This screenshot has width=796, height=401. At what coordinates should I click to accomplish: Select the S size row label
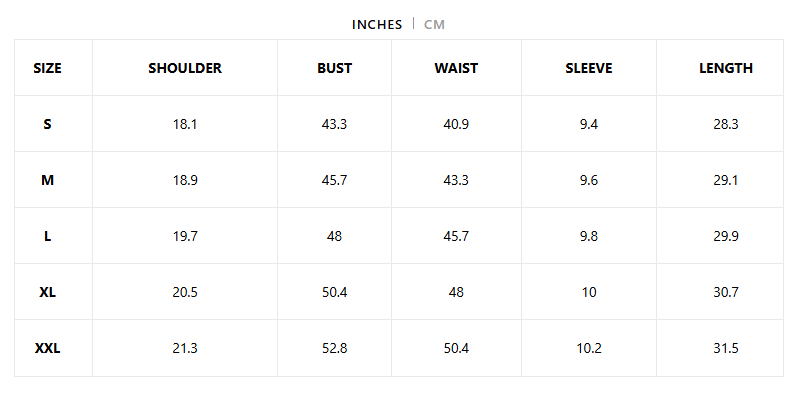[47, 124]
